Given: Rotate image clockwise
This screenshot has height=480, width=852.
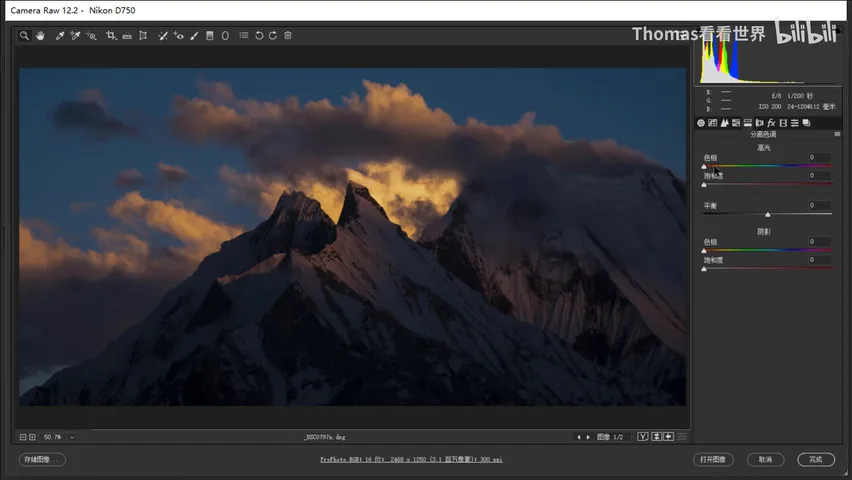Looking at the screenshot, I should (273, 35).
